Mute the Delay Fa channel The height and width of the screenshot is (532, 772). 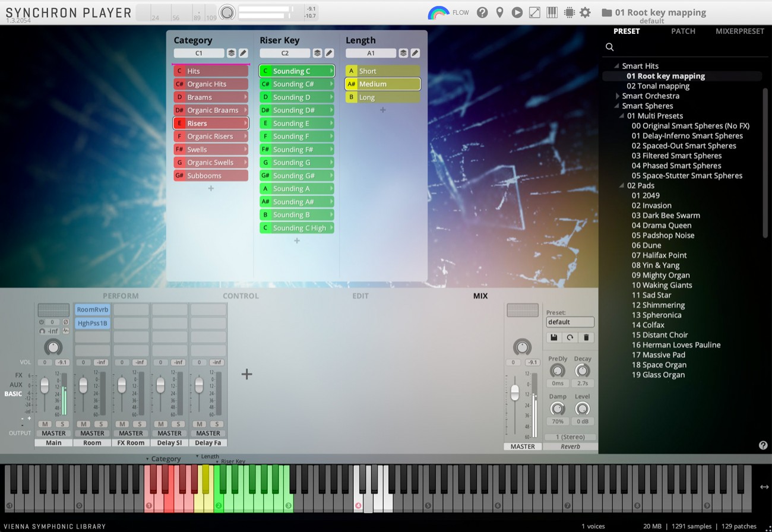pyautogui.click(x=199, y=424)
